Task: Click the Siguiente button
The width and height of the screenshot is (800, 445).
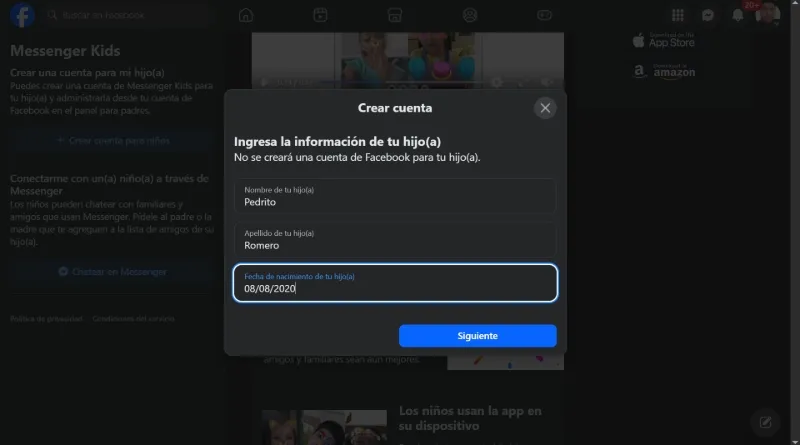Action: pos(478,336)
